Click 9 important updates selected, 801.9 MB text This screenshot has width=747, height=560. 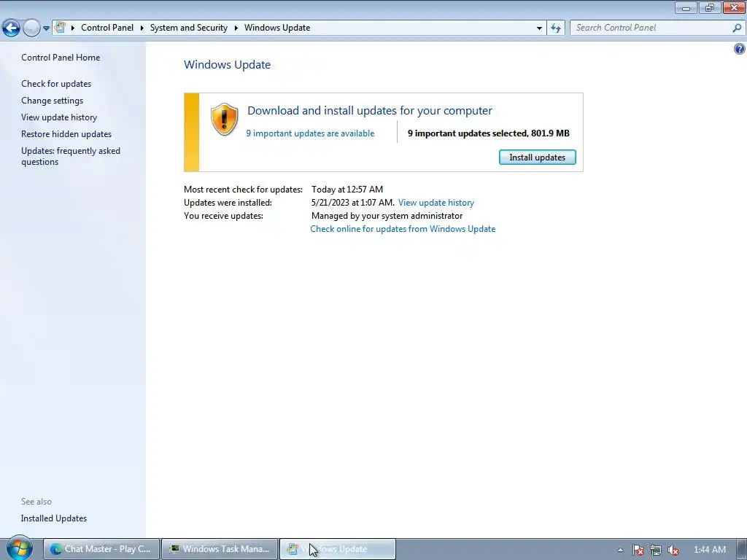coord(488,133)
